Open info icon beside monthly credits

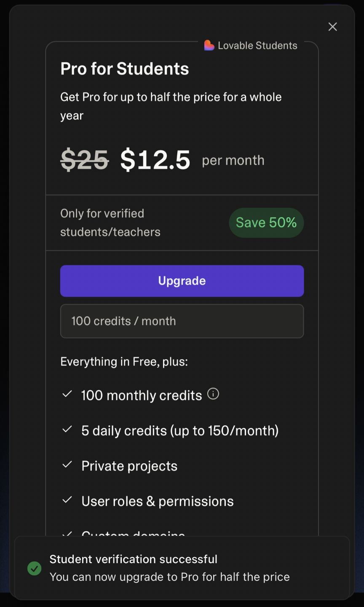[x=213, y=394]
